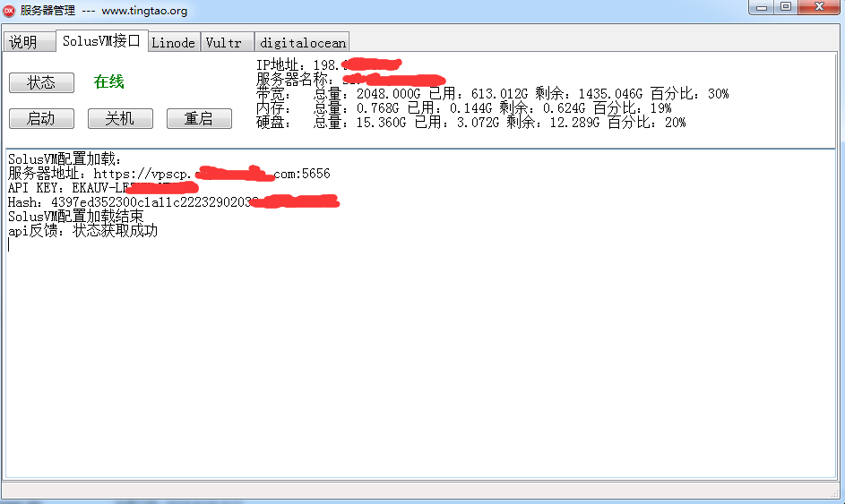Click the 重启 reboot button
The image size is (845, 504).
[x=199, y=118]
